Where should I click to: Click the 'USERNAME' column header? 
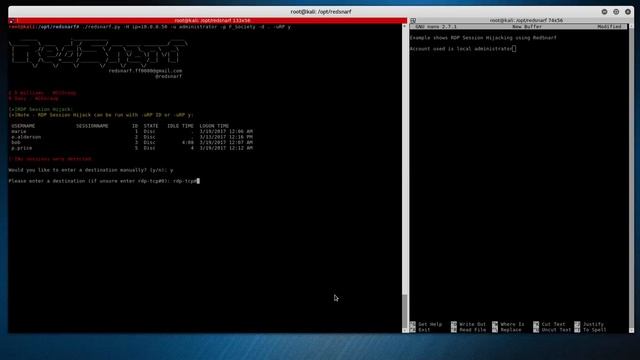coord(23,126)
